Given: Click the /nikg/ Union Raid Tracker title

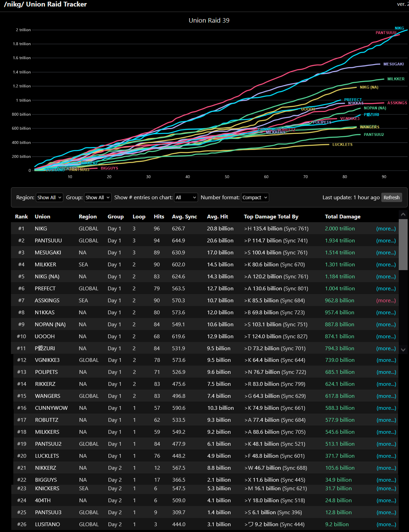Looking at the screenshot, I should tap(45, 4).
